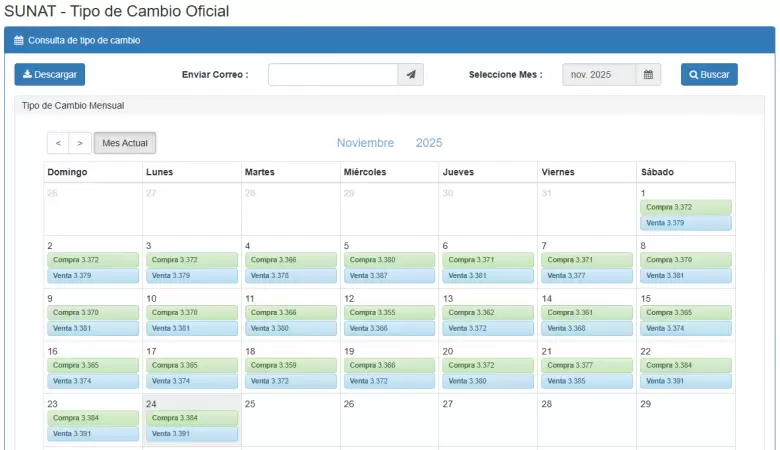Click calendar icon in Consulta panel header
The image size is (780, 450).
19,41
